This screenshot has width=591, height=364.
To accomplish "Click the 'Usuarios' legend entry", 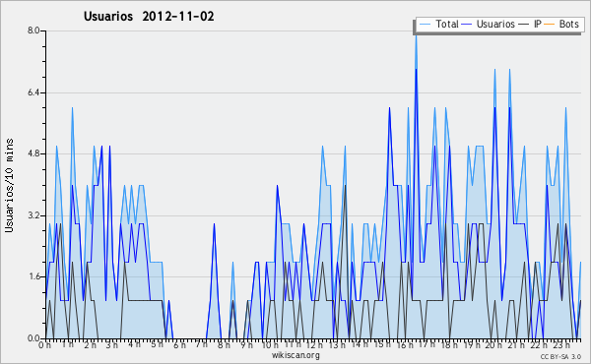I will coord(495,24).
